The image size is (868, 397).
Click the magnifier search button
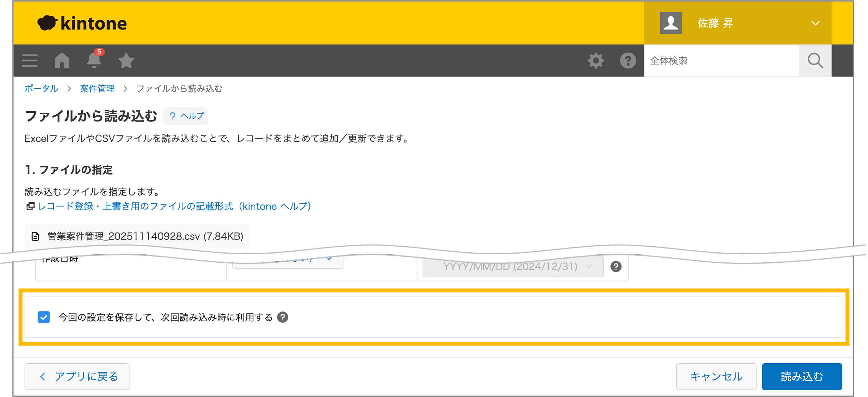click(815, 61)
